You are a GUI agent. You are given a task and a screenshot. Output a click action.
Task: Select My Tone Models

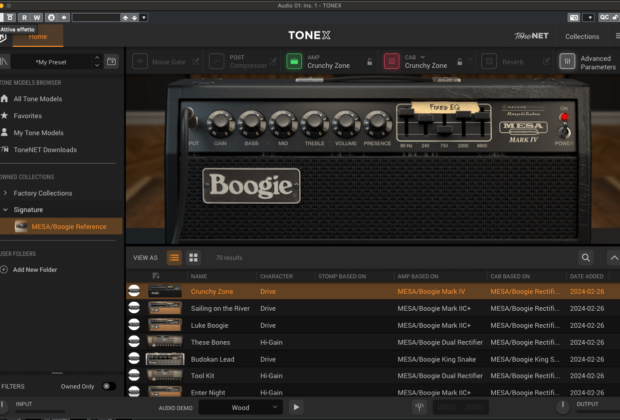[x=38, y=133]
